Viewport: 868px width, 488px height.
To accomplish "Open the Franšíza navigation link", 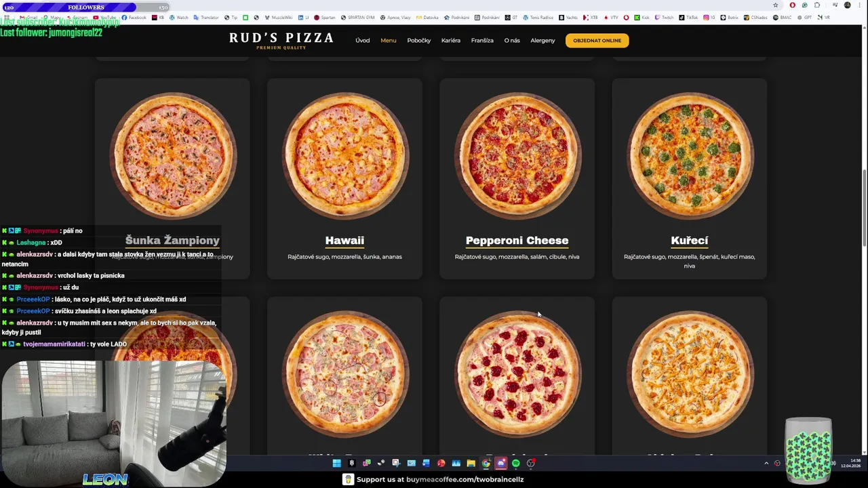I will point(482,41).
